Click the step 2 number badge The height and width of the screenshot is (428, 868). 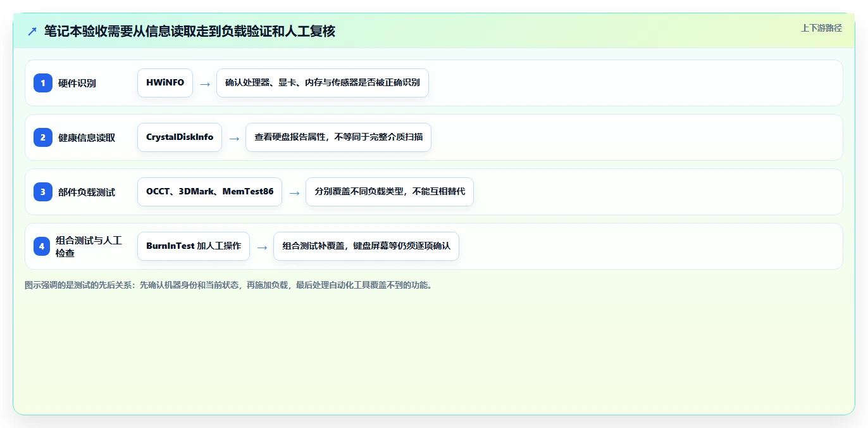click(43, 137)
